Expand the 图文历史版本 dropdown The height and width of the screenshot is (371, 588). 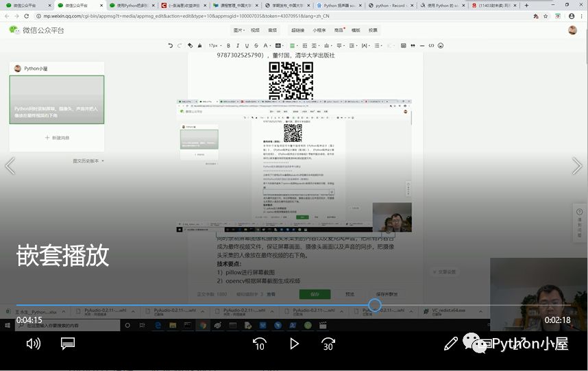point(88,161)
